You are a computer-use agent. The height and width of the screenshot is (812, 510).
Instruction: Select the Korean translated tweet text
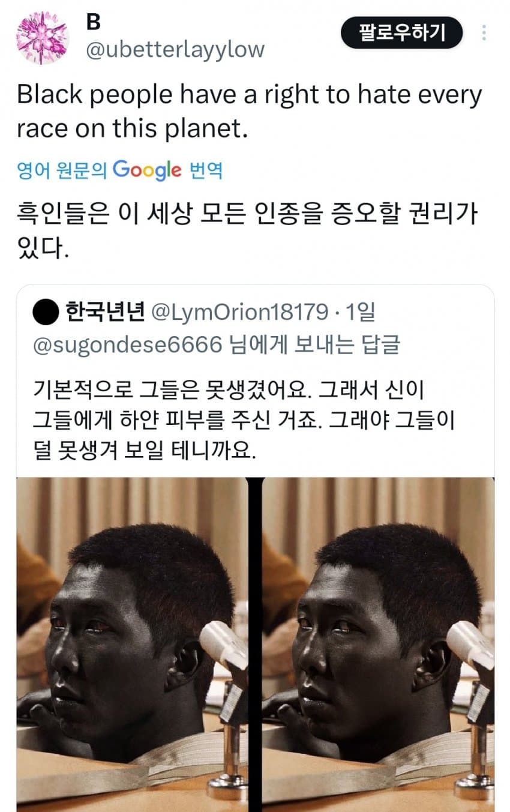247,231
